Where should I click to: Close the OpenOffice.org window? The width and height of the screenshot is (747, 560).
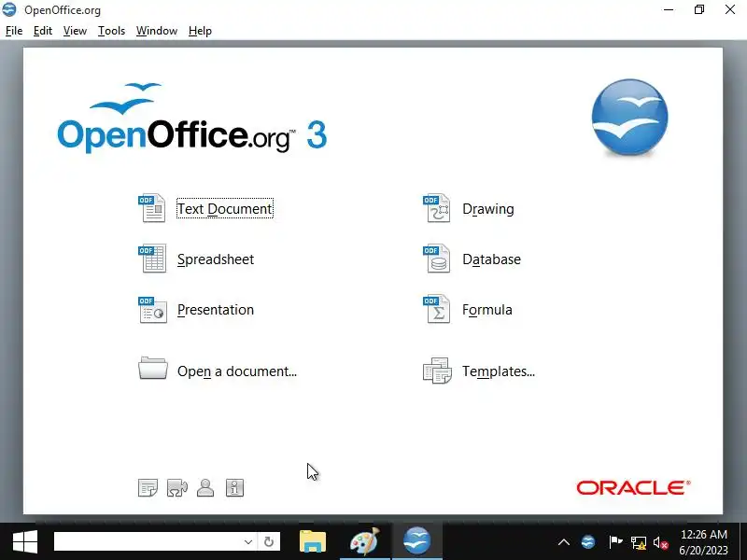point(730,9)
